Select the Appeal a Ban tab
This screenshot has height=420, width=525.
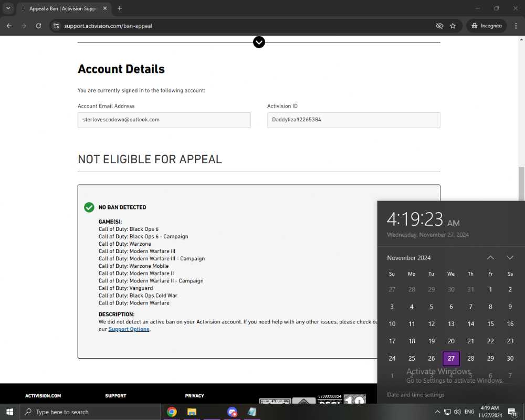(x=64, y=8)
